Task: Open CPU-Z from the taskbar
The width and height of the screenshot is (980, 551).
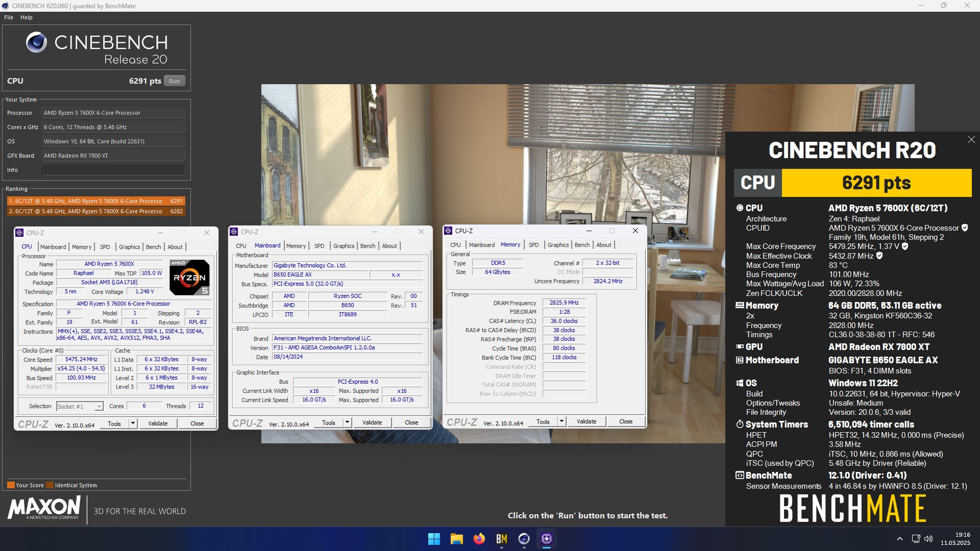Action: point(546,539)
